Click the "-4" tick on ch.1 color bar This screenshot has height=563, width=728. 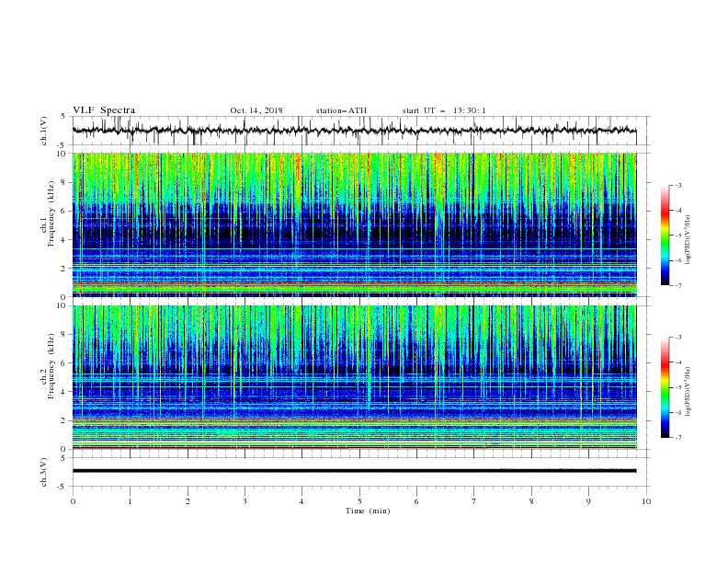pos(677,211)
